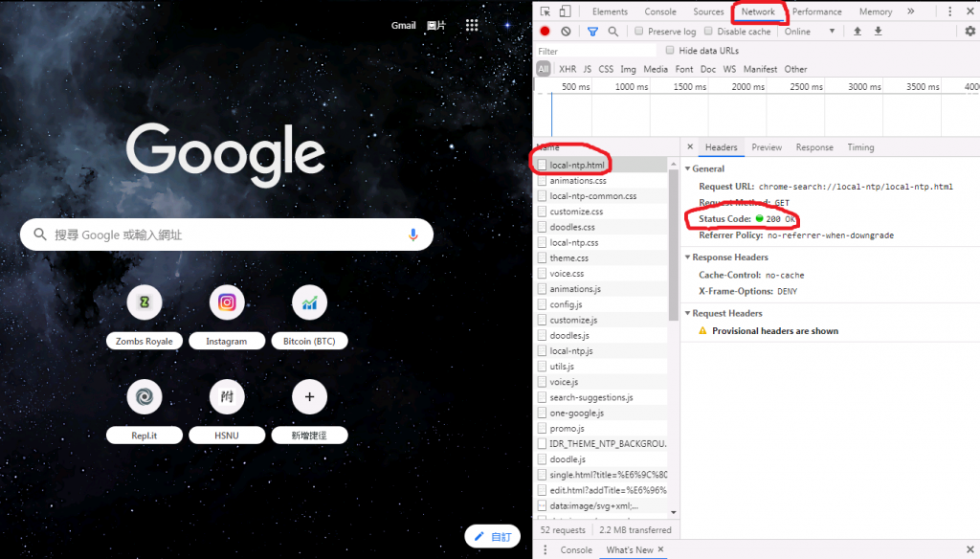This screenshot has height=559, width=980.
Task: Select promo.js request row
Action: click(x=601, y=428)
